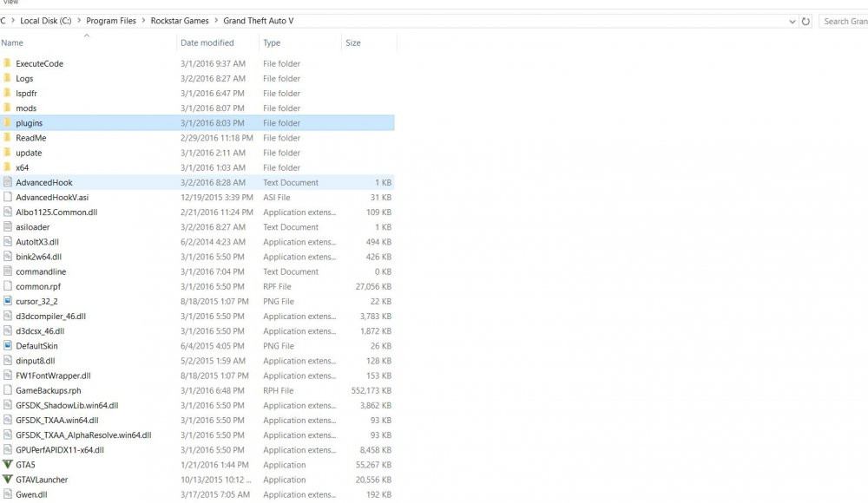
Task: Select the lspdfr folder icon
Action: [7, 93]
